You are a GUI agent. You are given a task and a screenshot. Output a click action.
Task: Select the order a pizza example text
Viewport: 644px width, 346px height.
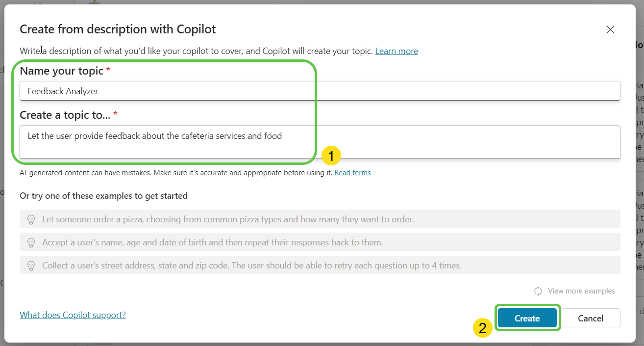(228, 219)
